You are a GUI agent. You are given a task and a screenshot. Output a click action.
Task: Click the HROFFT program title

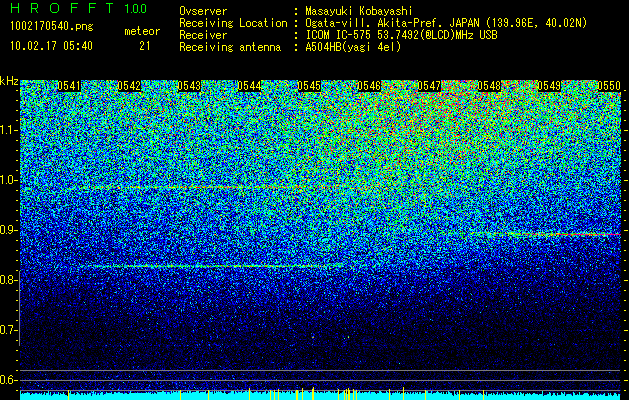coord(62,8)
